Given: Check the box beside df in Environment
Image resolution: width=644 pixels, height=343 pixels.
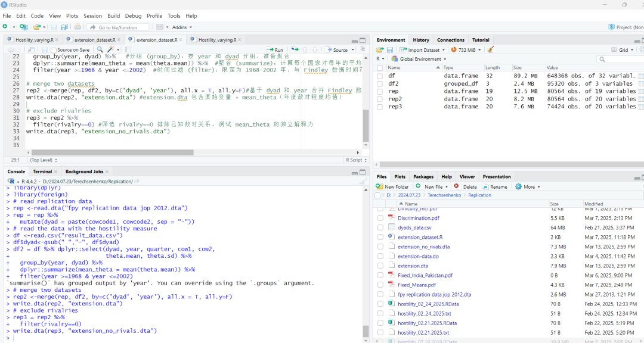Looking at the screenshot, I should point(380,76).
